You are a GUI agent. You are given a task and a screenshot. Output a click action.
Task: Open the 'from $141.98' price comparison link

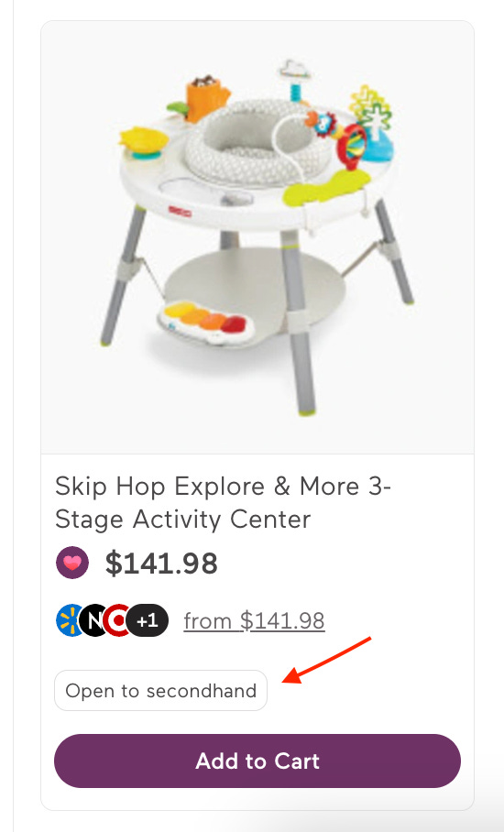pos(254,621)
